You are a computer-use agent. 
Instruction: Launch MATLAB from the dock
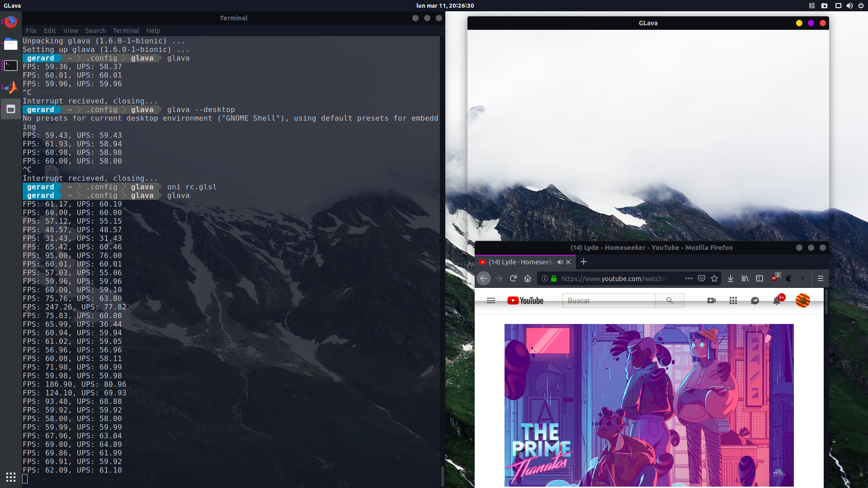10,87
